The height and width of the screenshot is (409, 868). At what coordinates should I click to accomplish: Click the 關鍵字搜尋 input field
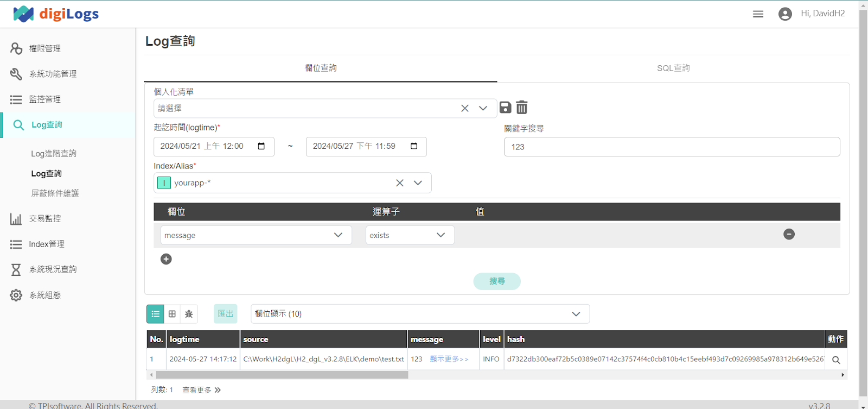[672, 147]
